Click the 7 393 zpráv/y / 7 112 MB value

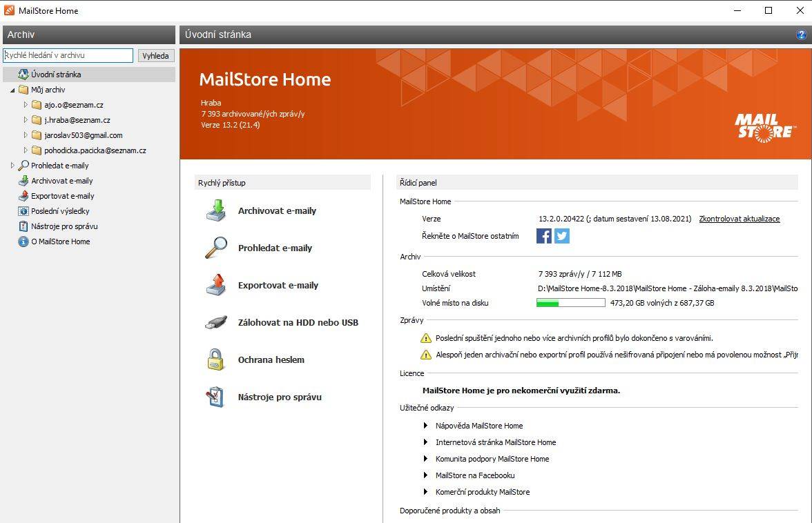pyautogui.click(x=580, y=274)
